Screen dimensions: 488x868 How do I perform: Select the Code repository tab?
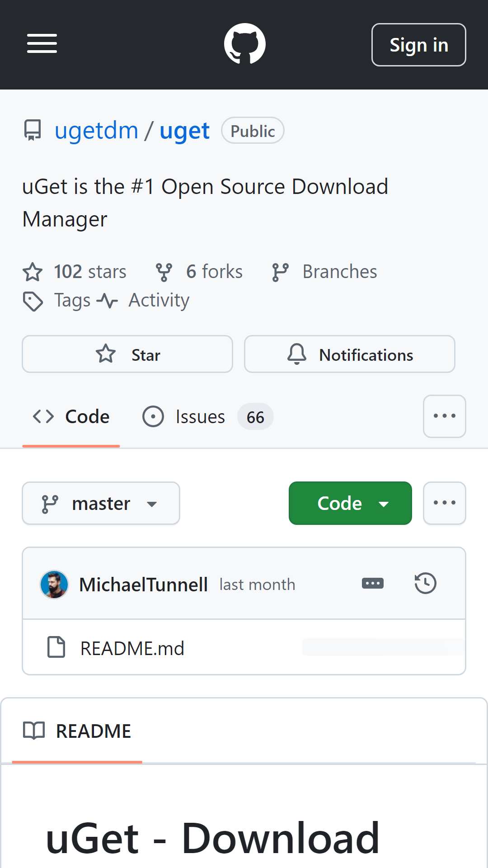point(71,417)
